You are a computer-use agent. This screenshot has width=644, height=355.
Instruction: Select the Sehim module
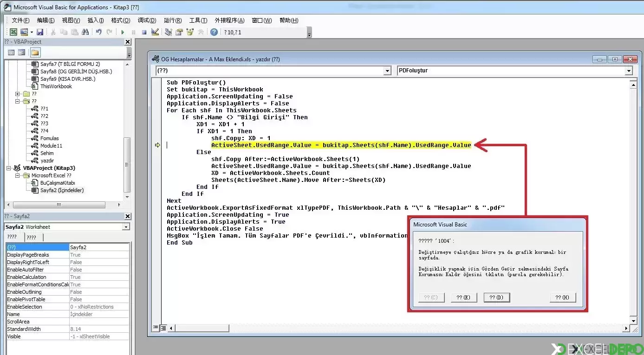click(47, 153)
